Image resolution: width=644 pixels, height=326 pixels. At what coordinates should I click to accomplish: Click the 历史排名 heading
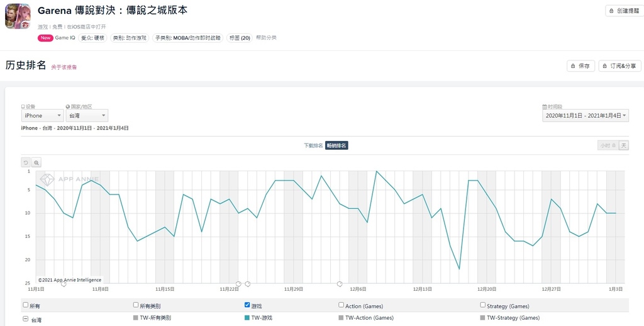[25, 66]
